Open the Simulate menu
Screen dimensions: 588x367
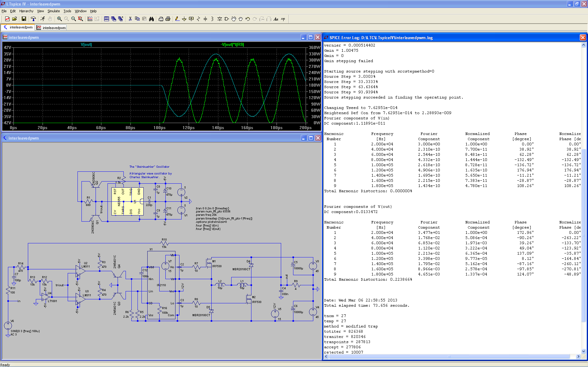click(54, 11)
